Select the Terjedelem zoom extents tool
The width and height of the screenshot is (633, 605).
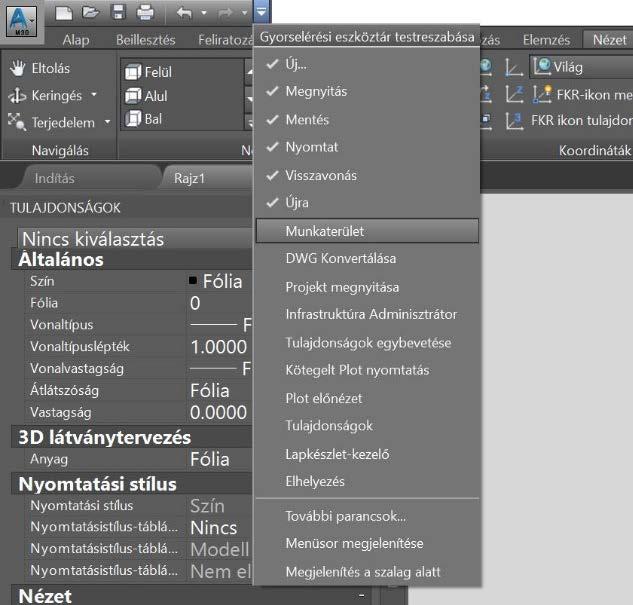pyautogui.click(x=52, y=122)
